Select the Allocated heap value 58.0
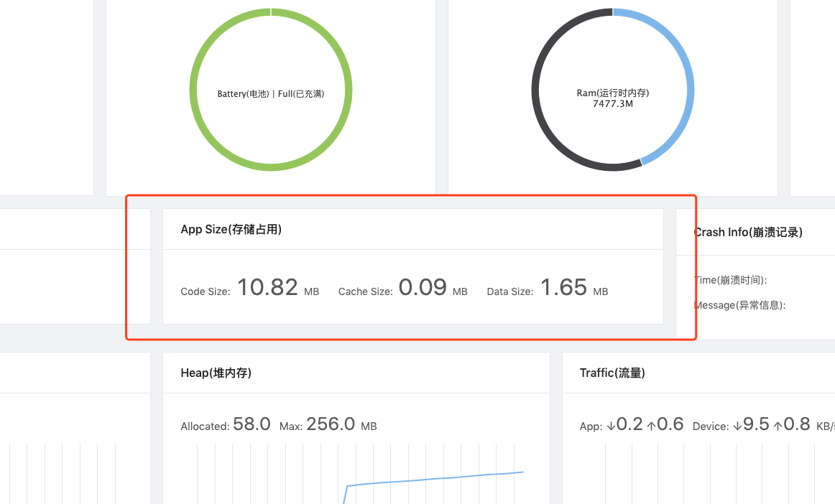 click(x=252, y=424)
